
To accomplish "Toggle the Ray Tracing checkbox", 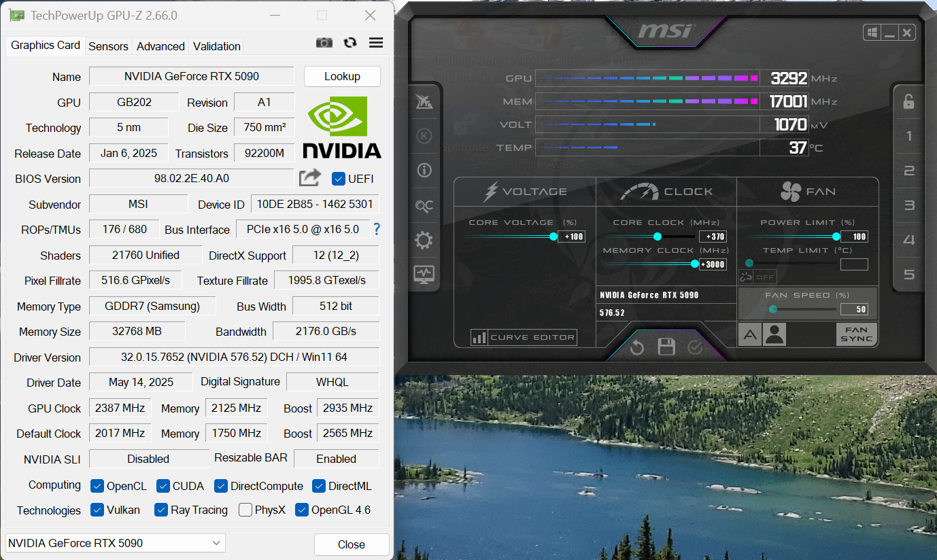I will click(161, 510).
